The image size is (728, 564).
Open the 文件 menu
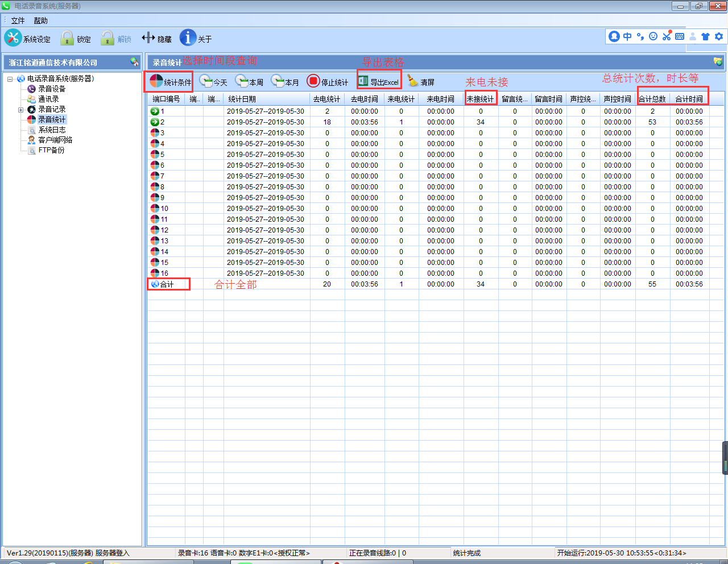point(18,20)
